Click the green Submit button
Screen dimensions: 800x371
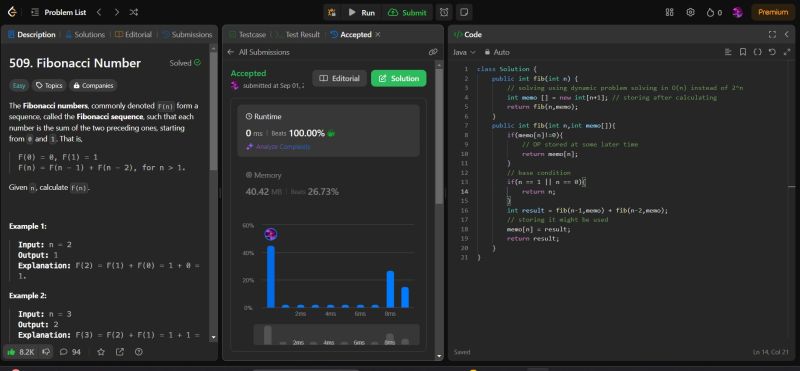click(x=407, y=13)
